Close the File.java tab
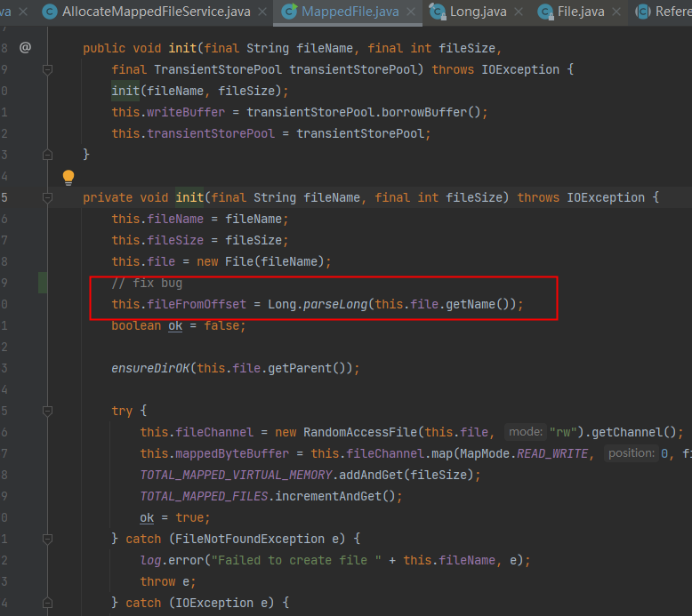This screenshot has height=616, width=692. (x=616, y=12)
